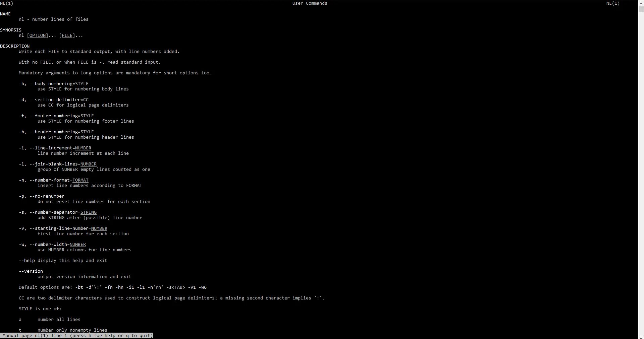Click the underlined STRING argument
The image size is (644, 339).
click(x=89, y=212)
